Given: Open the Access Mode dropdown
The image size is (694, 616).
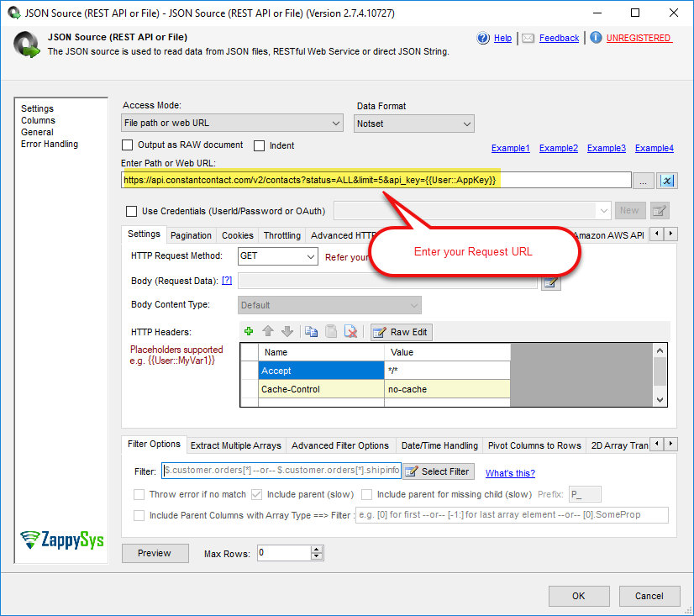Looking at the screenshot, I should 232,123.
